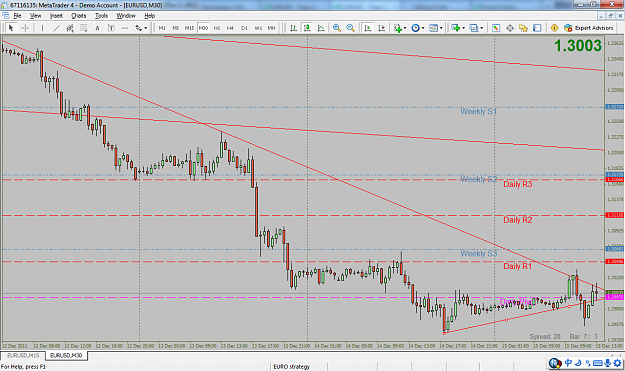Click the Weekly S1 level label
The height and width of the screenshot is (371, 625).
pyautogui.click(x=478, y=112)
